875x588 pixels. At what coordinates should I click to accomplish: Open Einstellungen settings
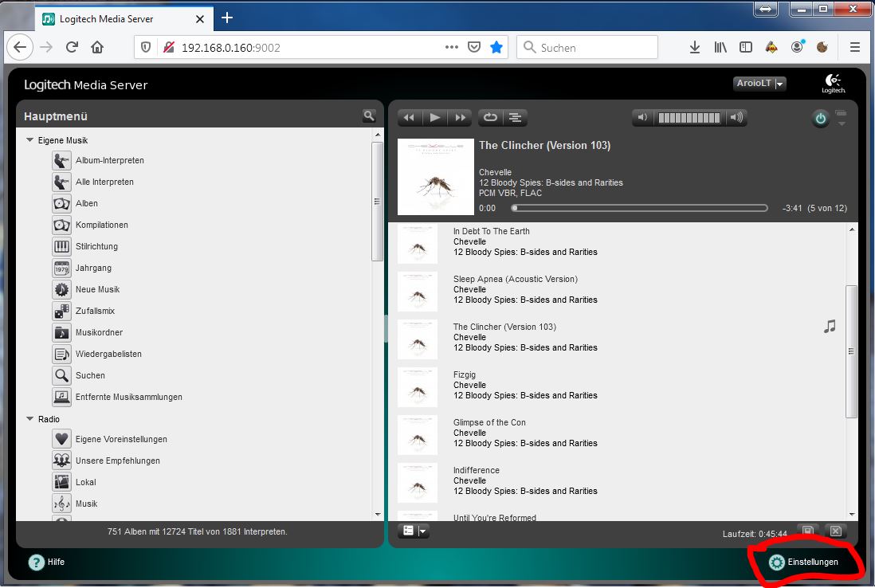click(803, 562)
